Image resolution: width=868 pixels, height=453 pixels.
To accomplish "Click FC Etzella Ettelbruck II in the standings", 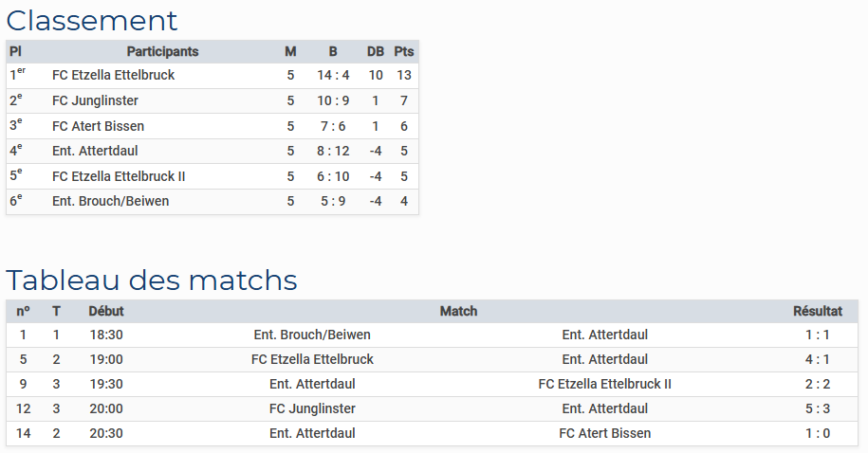I will [x=119, y=176].
